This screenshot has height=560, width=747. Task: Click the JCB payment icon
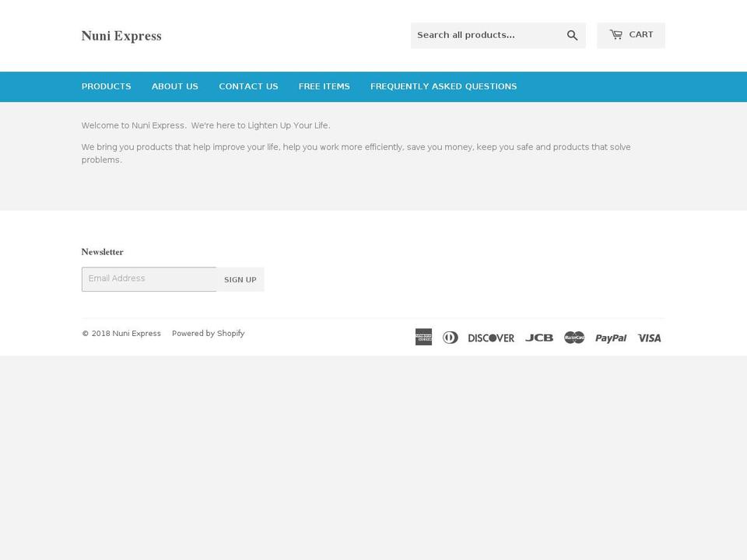click(539, 338)
